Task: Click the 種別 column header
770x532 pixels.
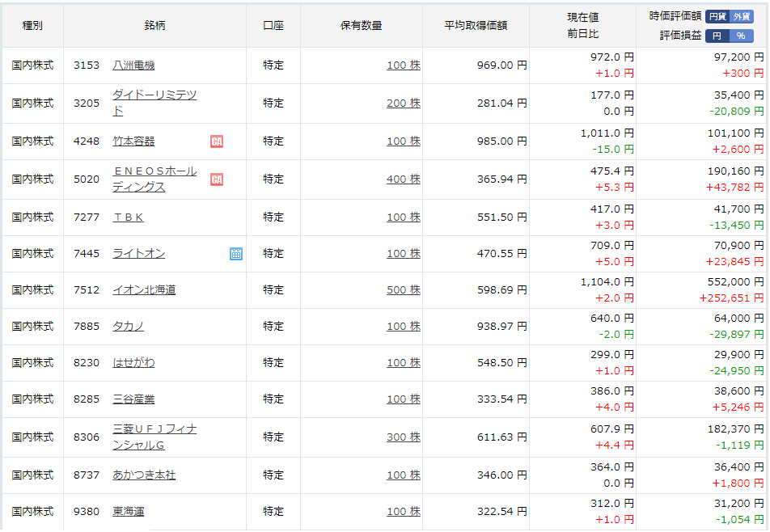Action: (x=32, y=26)
